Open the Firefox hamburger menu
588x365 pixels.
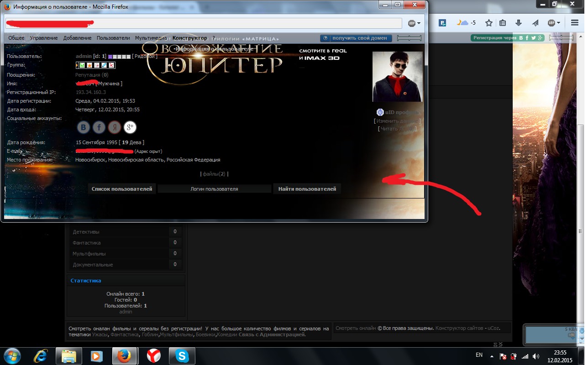point(574,23)
